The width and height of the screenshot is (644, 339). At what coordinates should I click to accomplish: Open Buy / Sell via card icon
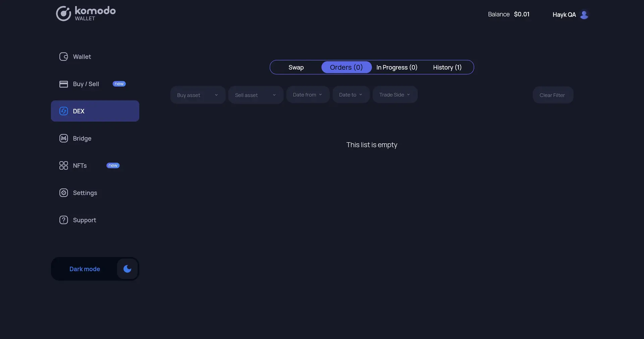click(x=63, y=84)
